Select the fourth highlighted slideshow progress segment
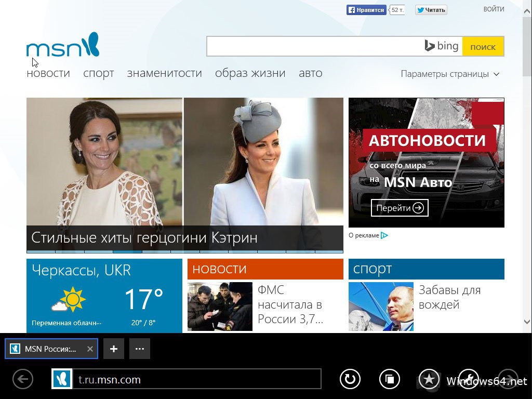The width and height of the screenshot is (532, 399). [x=127, y=252]
